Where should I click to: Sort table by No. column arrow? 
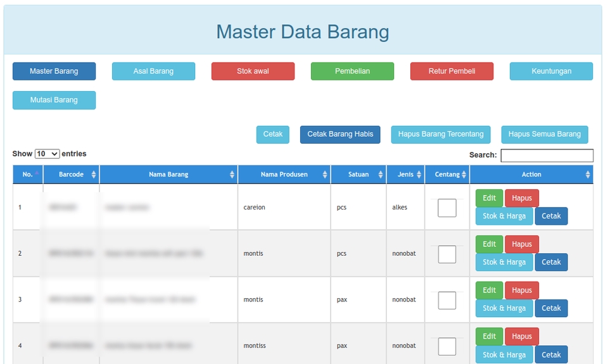[37, 173]
